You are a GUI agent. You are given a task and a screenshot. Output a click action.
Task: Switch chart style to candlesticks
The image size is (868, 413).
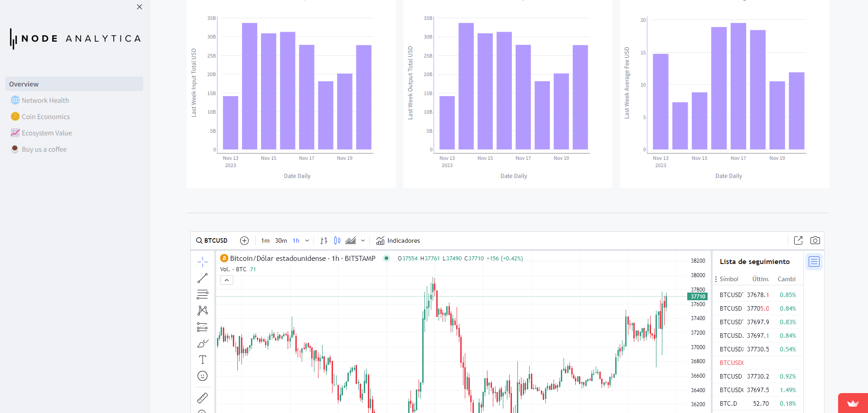[x=337, y=240]
